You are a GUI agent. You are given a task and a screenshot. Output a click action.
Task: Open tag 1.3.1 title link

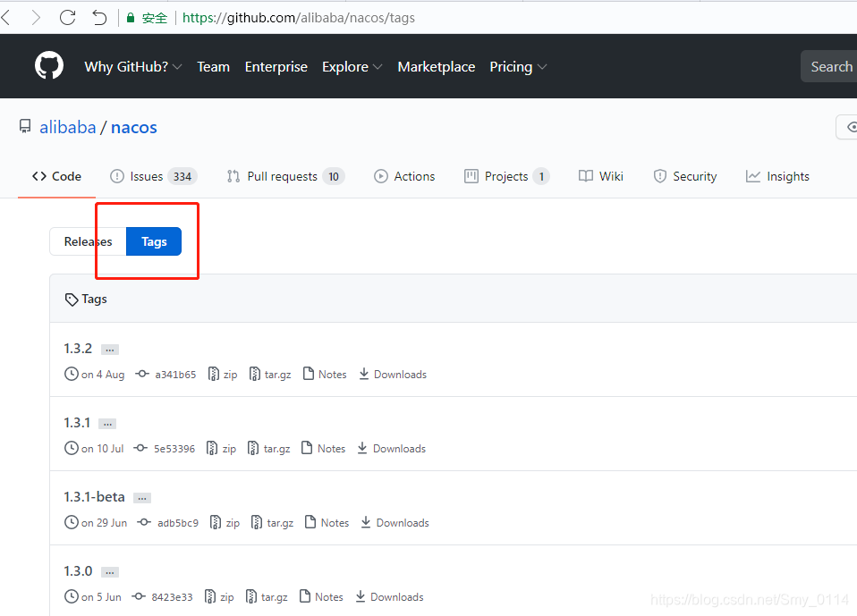coord(77,423)
